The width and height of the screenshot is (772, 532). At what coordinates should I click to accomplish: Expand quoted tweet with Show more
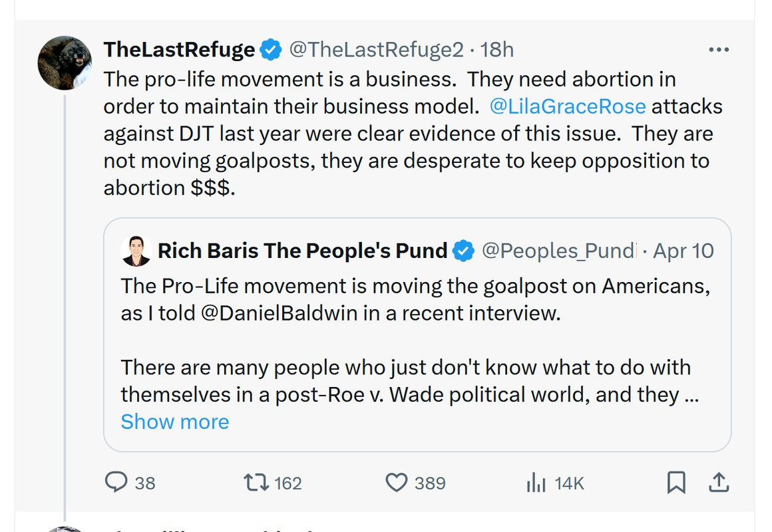[x=175, y=422]
